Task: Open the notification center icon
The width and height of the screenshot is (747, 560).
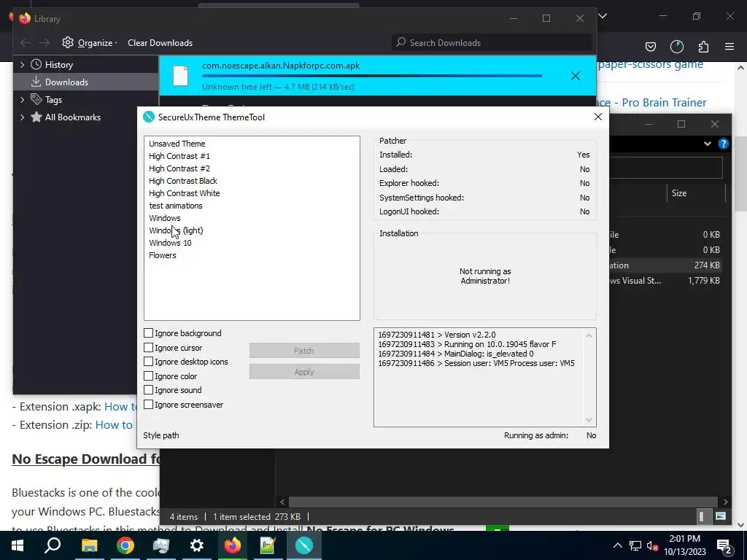Action: click(x=724, y=545)
